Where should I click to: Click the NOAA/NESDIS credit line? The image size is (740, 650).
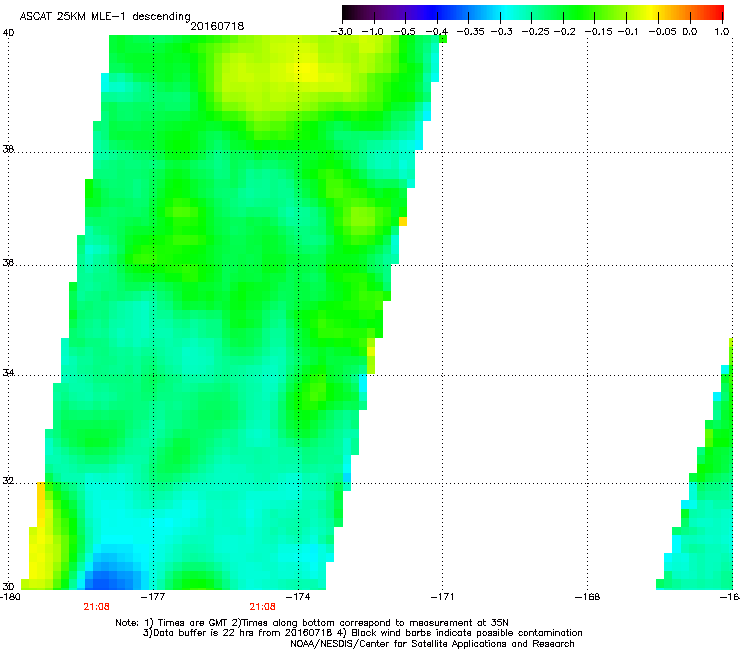pos(432,644)
